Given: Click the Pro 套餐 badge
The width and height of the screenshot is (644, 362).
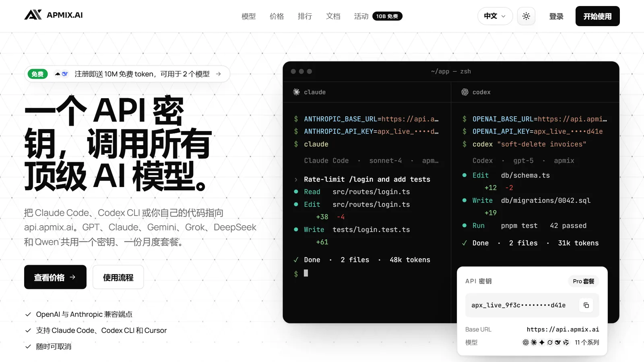Looking at the screenshot, I should (x=583, y=281).
